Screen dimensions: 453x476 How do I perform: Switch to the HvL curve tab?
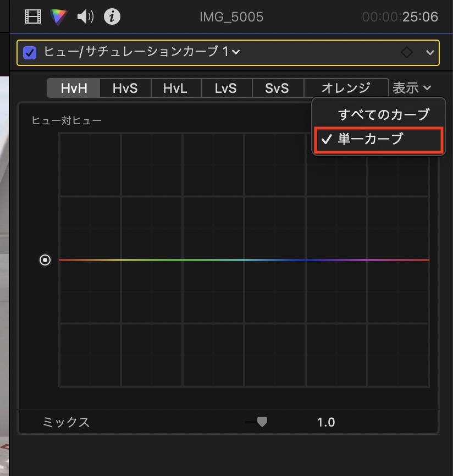coord(175,88)
